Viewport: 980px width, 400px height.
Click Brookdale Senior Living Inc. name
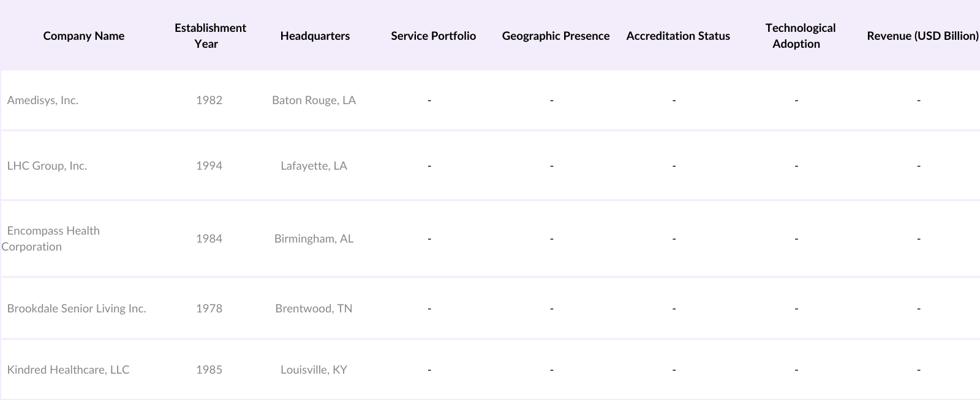point(77,309)
